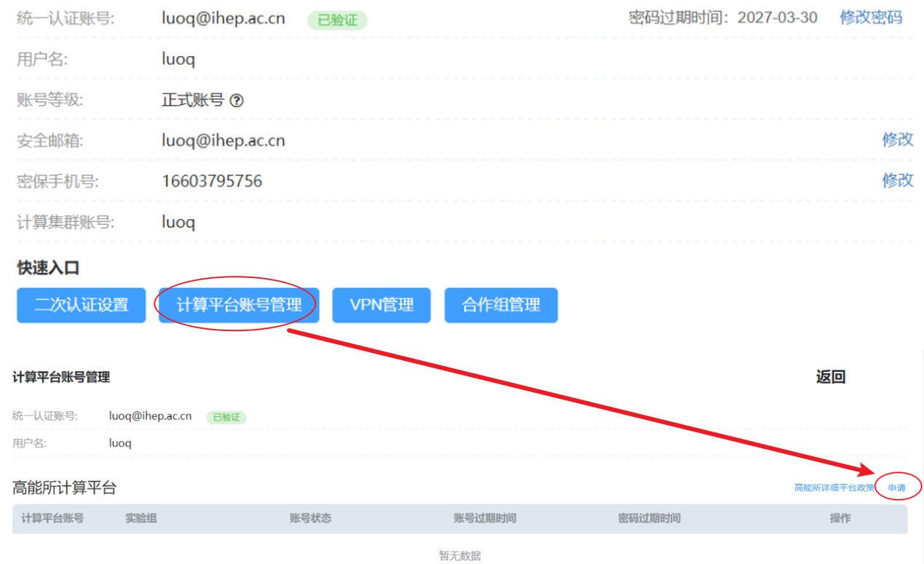Screen dimensions: 924x564
Task: Click the 快速入口 heading
Action: tap(48, 268)
